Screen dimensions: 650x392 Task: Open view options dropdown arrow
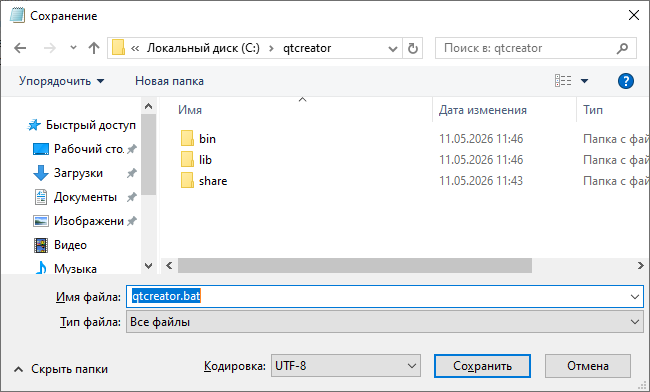click(585, 81)
